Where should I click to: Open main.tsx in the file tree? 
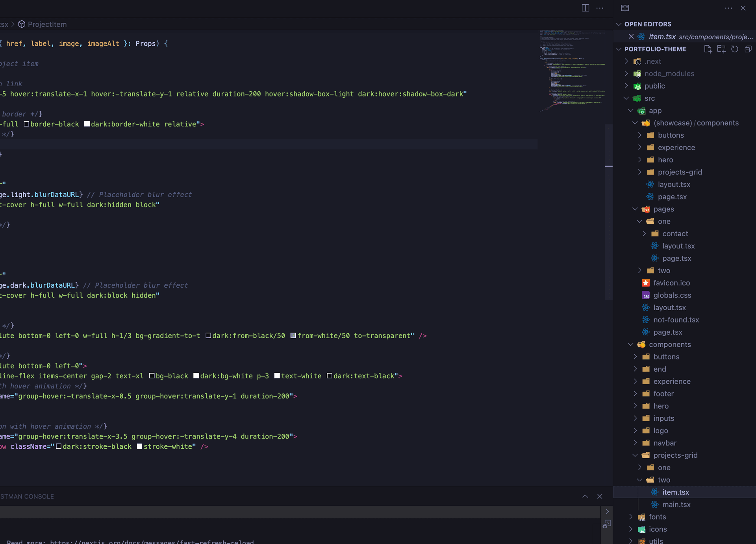click(676, 505)
